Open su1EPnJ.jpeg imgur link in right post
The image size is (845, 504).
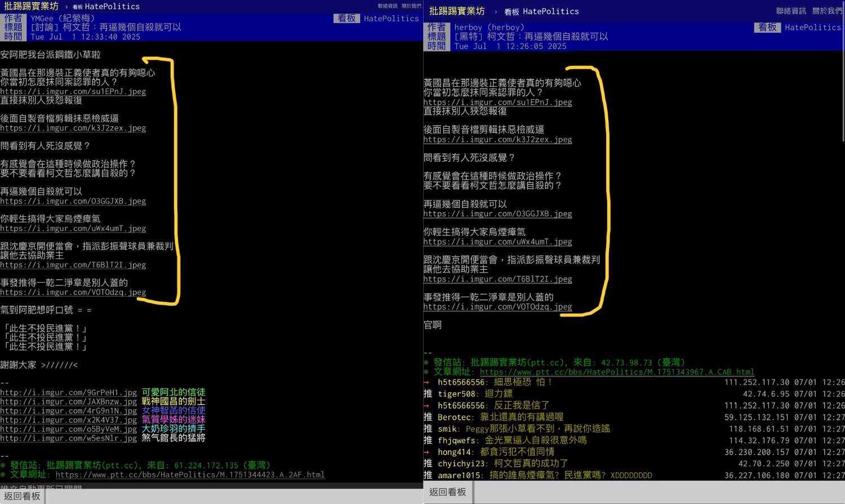(498, 102)
